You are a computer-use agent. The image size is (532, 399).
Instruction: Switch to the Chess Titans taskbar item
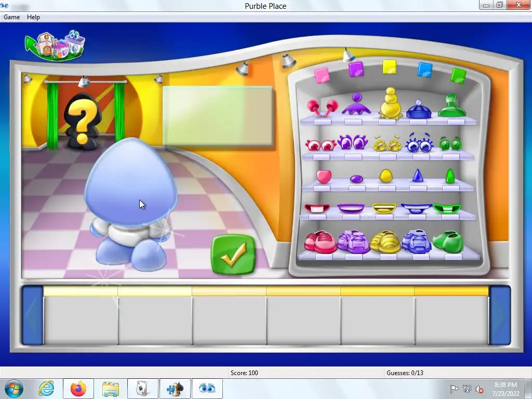click(x=175, y=389)
